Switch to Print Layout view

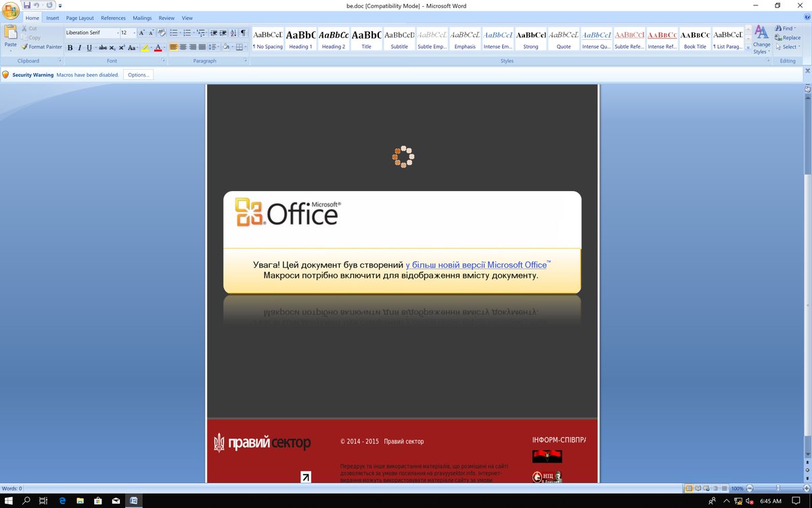689,488
